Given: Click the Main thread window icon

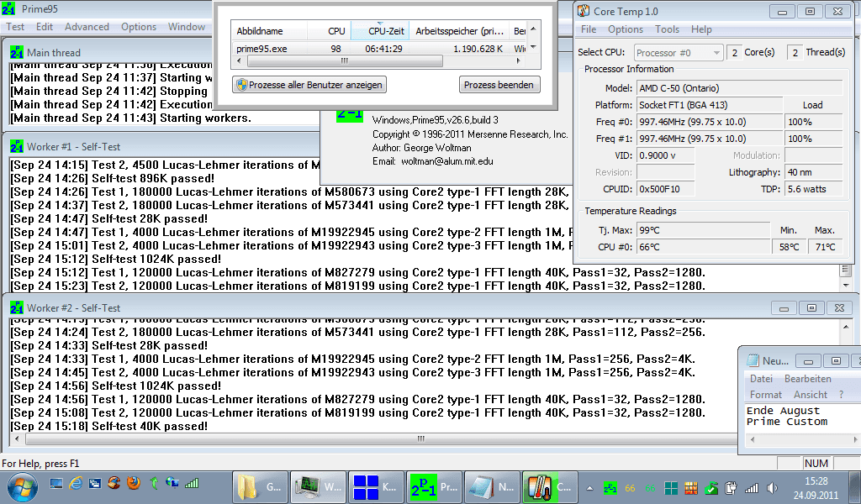Looking at the screenshot, I should 17,53.
